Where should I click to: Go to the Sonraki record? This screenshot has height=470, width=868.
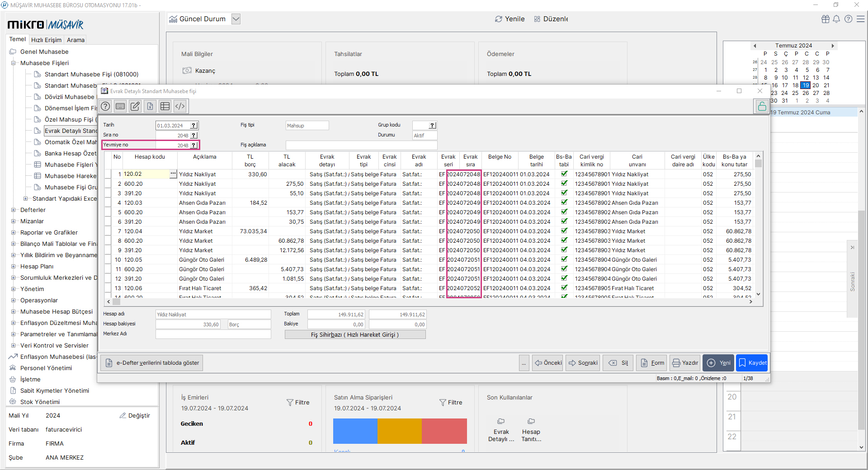pos(583,363)
